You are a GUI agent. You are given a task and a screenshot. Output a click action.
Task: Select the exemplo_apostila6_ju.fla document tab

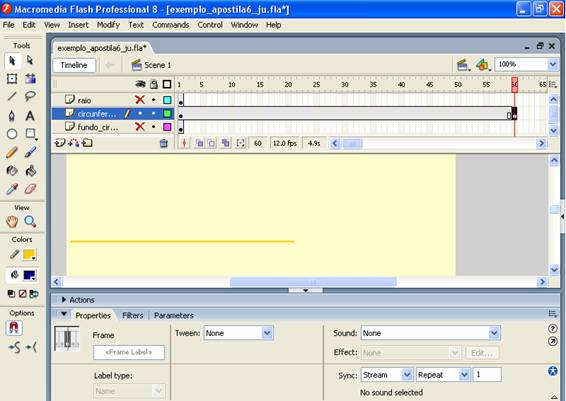click(102, 48)
